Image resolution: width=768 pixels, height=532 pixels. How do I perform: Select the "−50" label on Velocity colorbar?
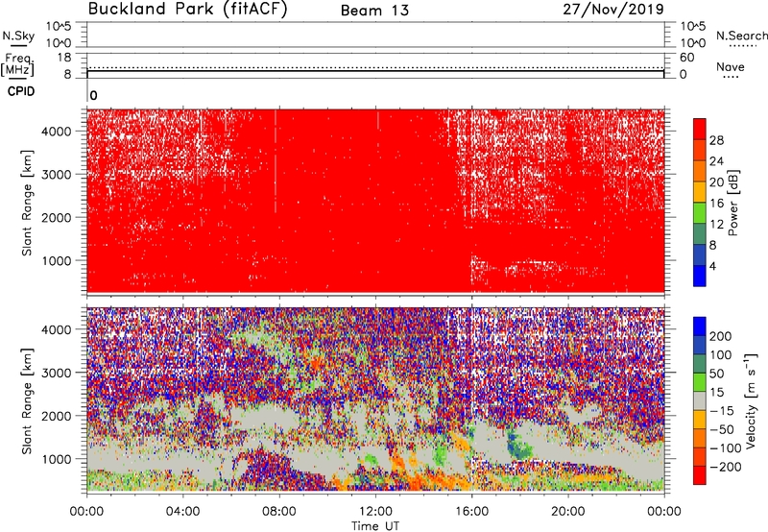click(722, 430)
